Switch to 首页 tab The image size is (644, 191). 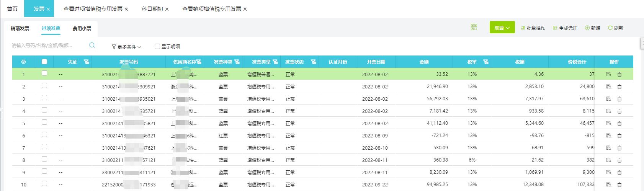tap(12, 8)
